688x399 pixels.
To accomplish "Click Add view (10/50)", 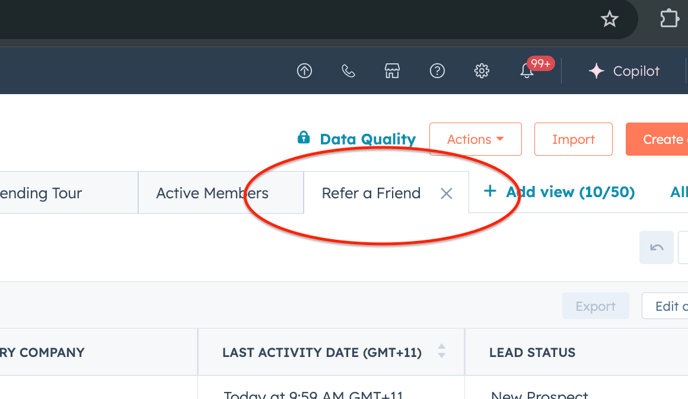I will (x=559, y=192).
